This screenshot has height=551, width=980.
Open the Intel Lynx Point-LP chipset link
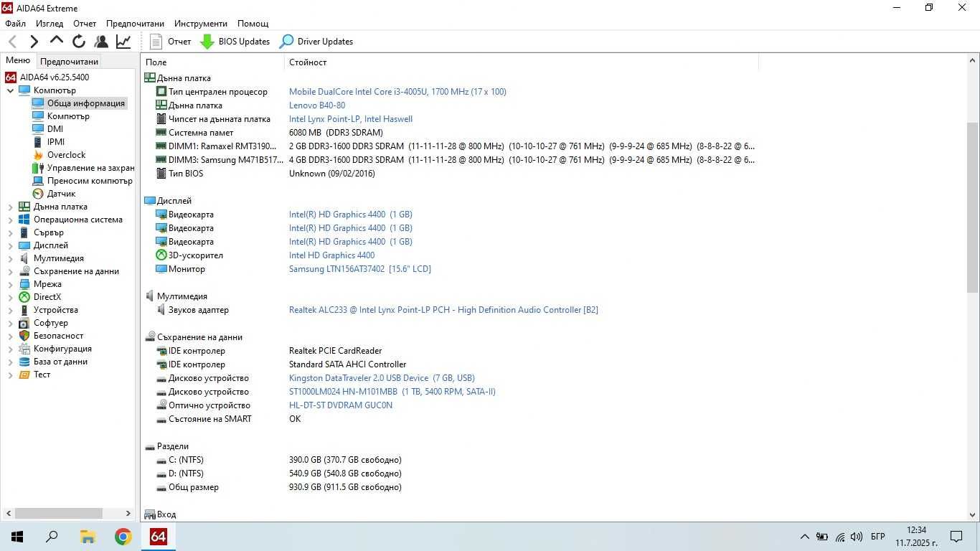[x=351, y=119]
